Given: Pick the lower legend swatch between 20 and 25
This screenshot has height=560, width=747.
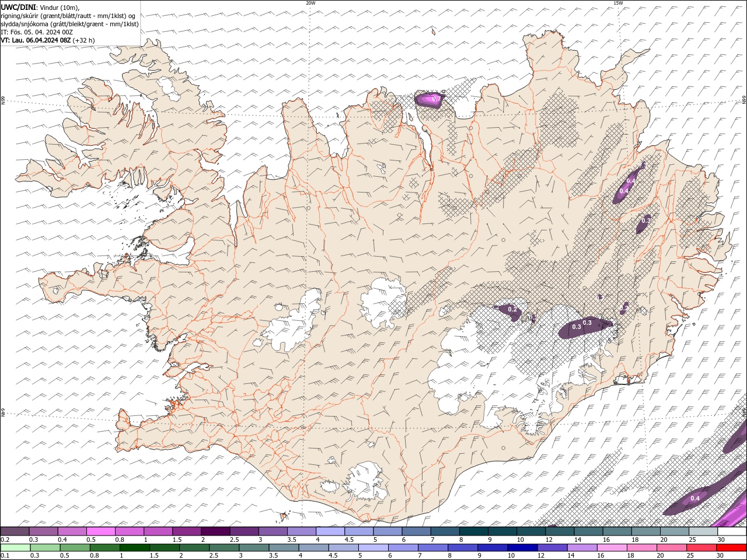Looking at the screenshot, I should click(672, 548).
